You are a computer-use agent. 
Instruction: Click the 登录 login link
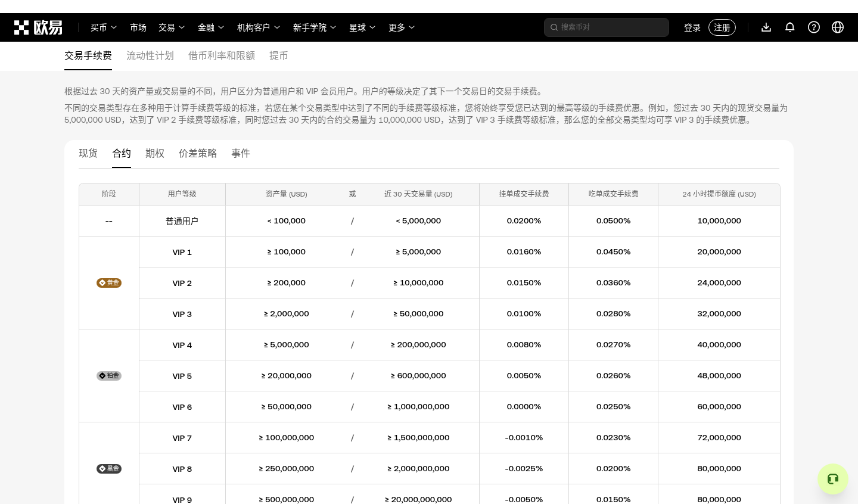(x=692, y=27)
